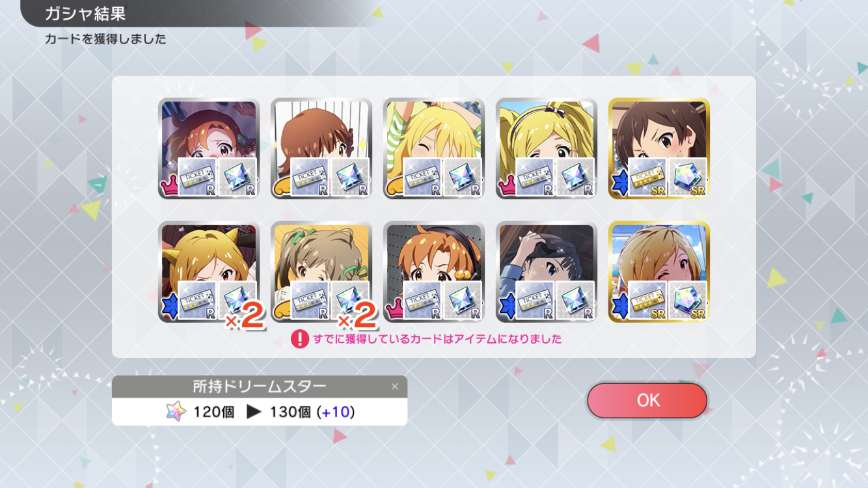Close the Dream Star count popup
The image size is (868, 488).
[x=394, y=386]
